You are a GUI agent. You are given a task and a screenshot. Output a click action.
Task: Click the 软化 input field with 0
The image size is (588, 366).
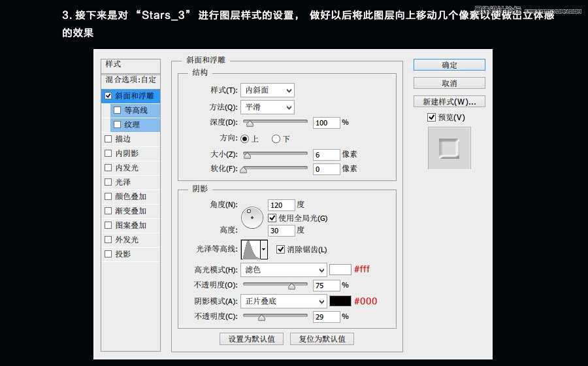click(x=326, y=169)
